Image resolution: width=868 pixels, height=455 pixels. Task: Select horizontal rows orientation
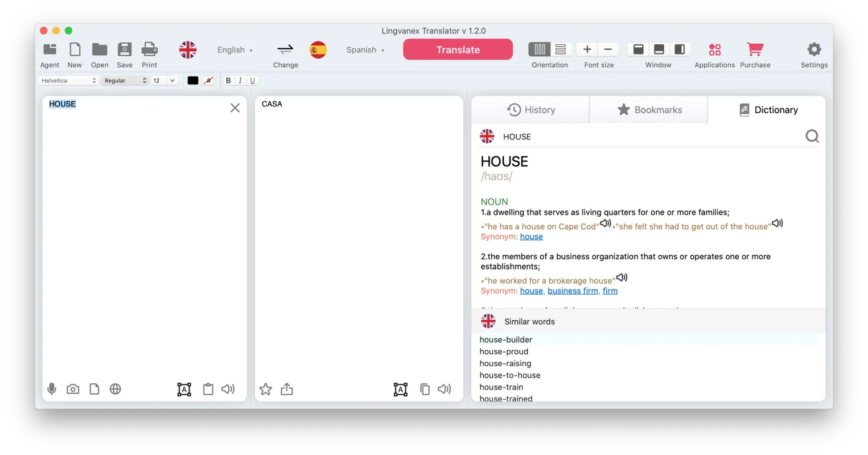(561, 49)
